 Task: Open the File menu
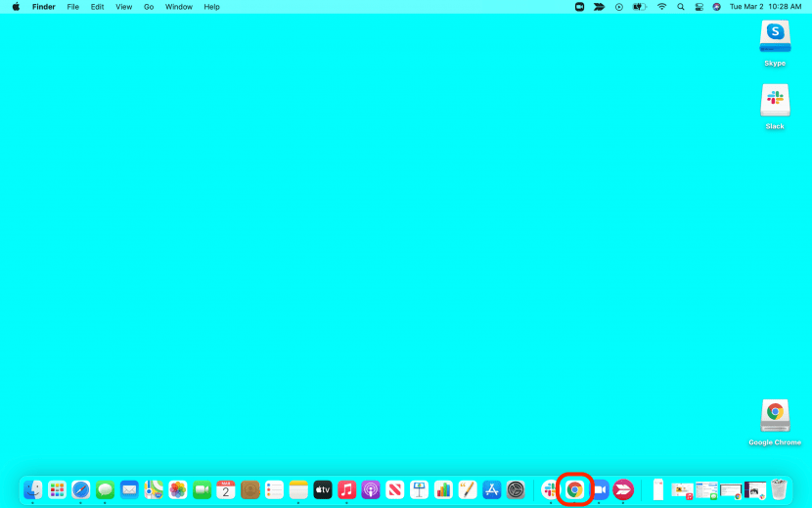(72, 7)
